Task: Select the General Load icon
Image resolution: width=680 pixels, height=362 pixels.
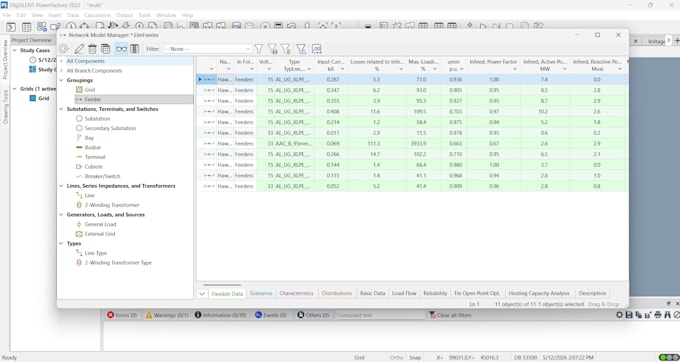Action: (x=79, y=224)
